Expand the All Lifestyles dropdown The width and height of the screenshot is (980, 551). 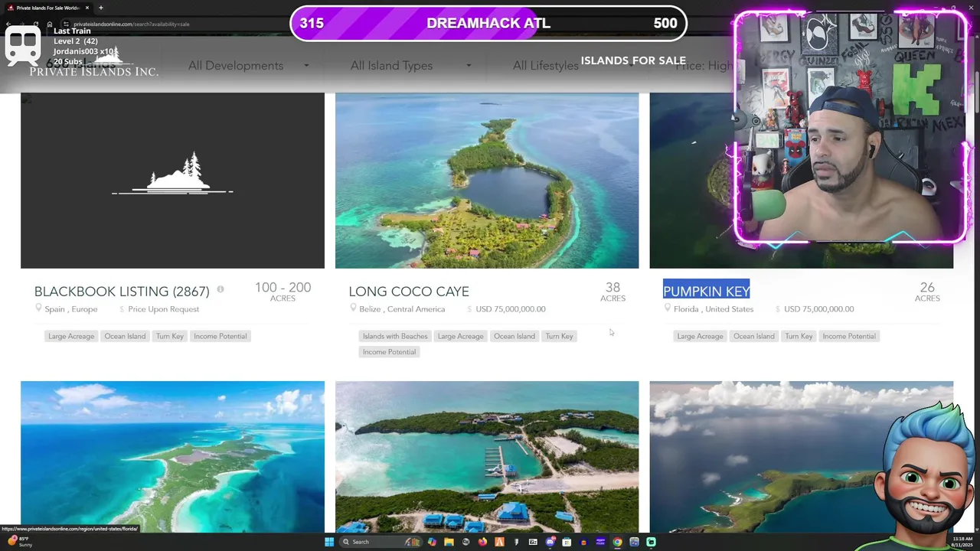[574, 66]
